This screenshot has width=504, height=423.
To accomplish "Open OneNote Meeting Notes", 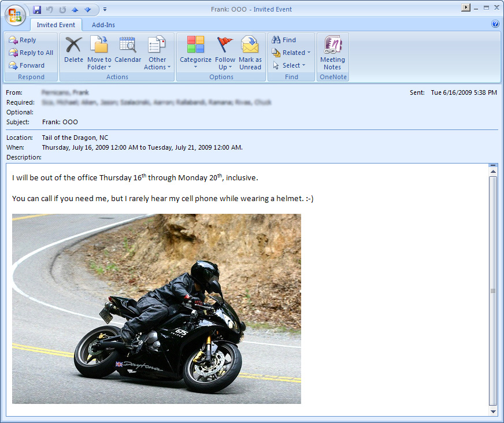I will 333,53.
